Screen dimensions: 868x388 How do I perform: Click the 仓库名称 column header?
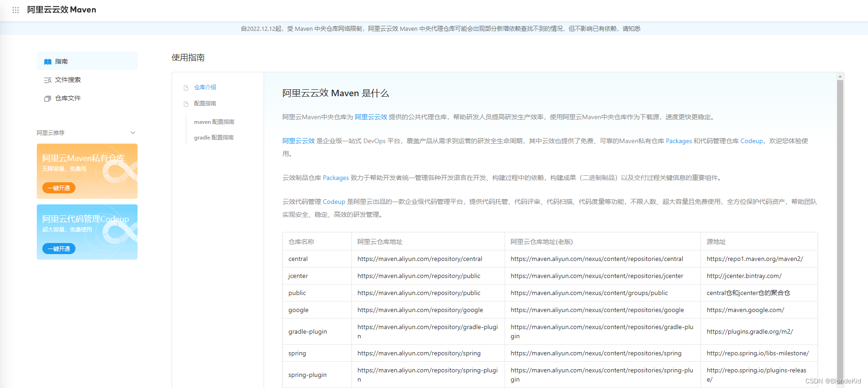[x=301, y=242]
